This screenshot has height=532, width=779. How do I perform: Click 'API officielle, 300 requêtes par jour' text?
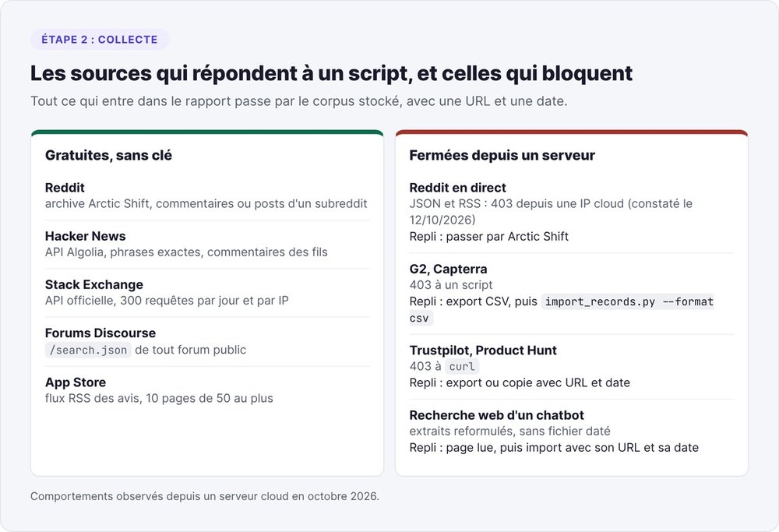(167, 300)
